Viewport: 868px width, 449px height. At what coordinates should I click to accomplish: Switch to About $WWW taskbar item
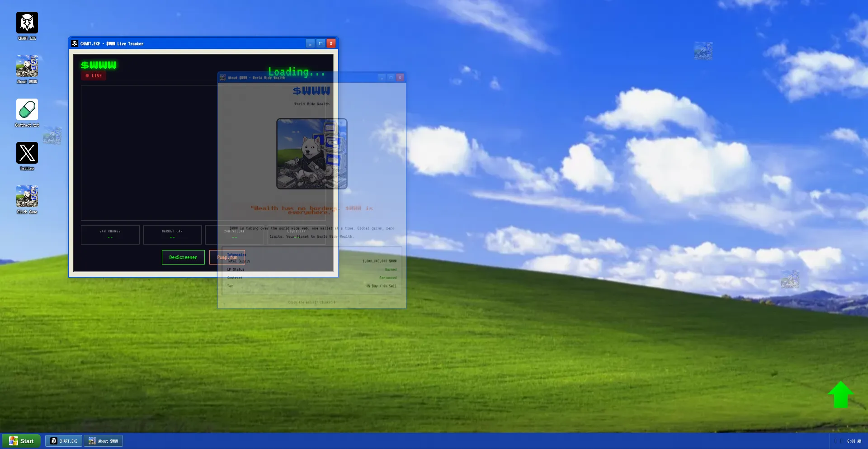click(x=104, y=441)
